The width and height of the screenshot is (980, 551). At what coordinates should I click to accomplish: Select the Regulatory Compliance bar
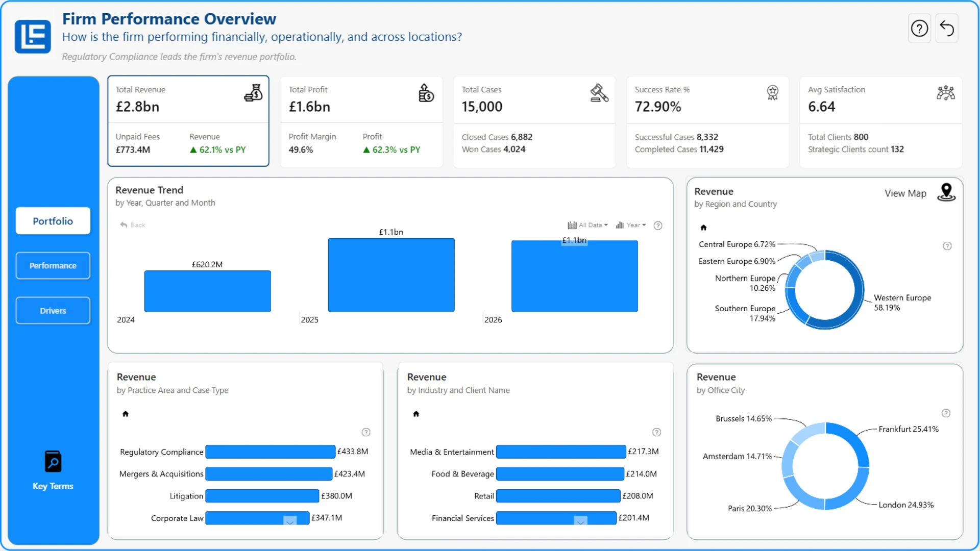tap(271, 452)
